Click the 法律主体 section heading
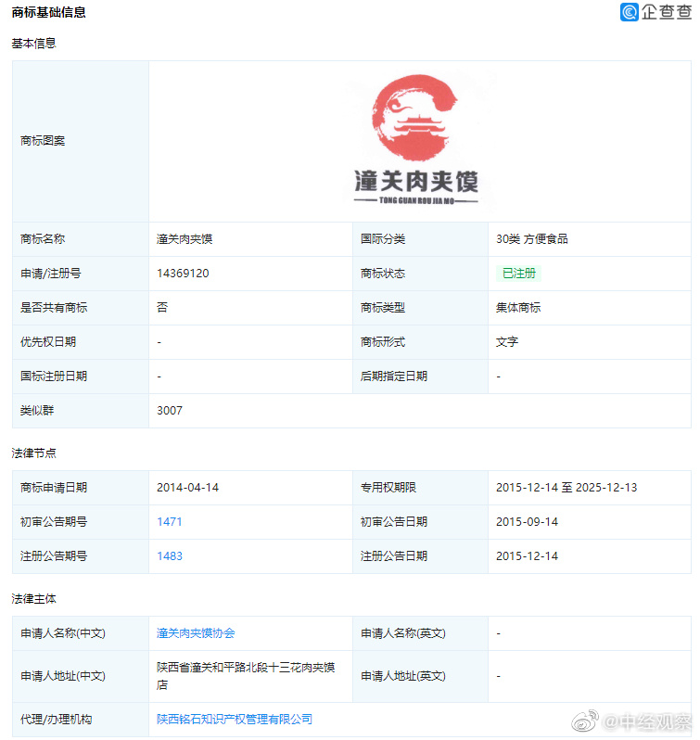700x740 pixels. tap(34, 599)
